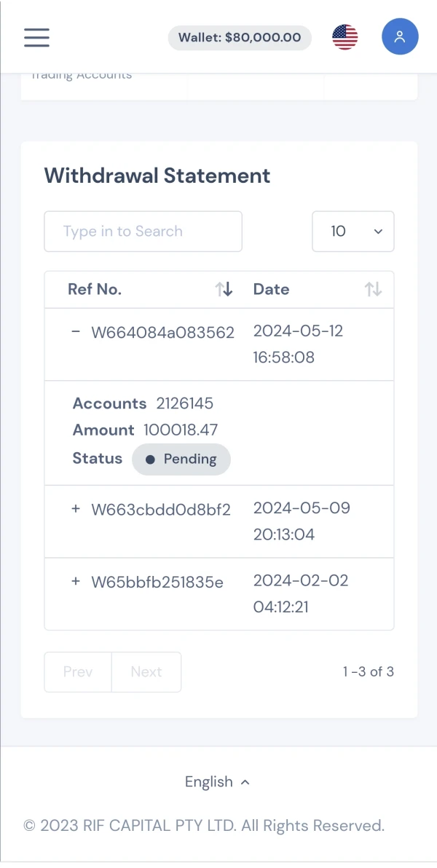Image resolution: width=437 pixels, height=868 pixels.
Task: Select the Ref No. column header
Action: tap(95, 290)
